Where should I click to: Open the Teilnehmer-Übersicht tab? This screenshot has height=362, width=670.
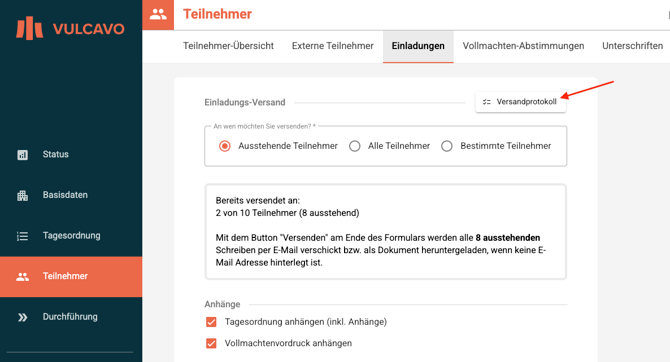228,46
